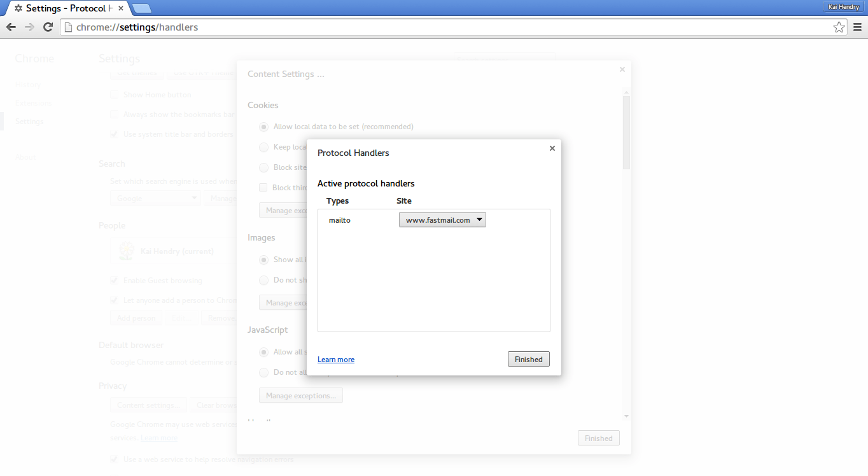868x476 pixels.
Task: Toggle the Show Home button checkbox
Action: point(114,94)
